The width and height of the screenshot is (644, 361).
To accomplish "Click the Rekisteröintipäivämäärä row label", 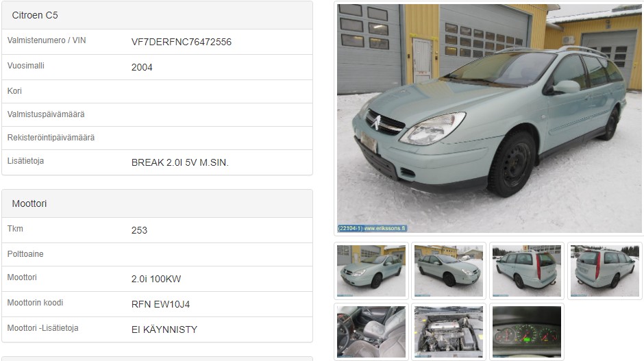I will click(51, 138).
